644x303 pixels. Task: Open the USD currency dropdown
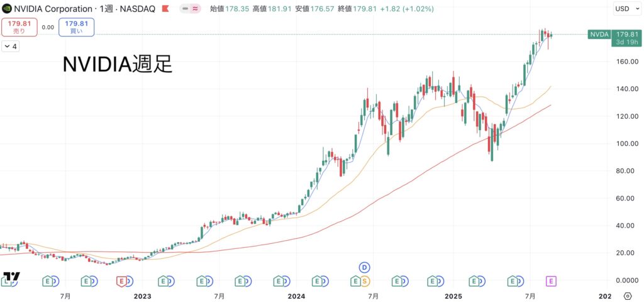point(627,9)
